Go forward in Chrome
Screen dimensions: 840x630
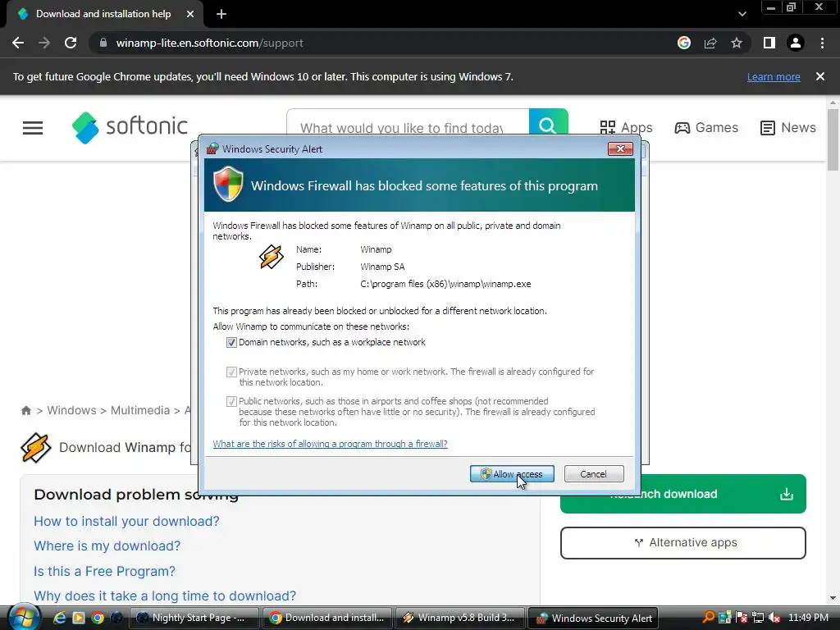pos(44,43)
